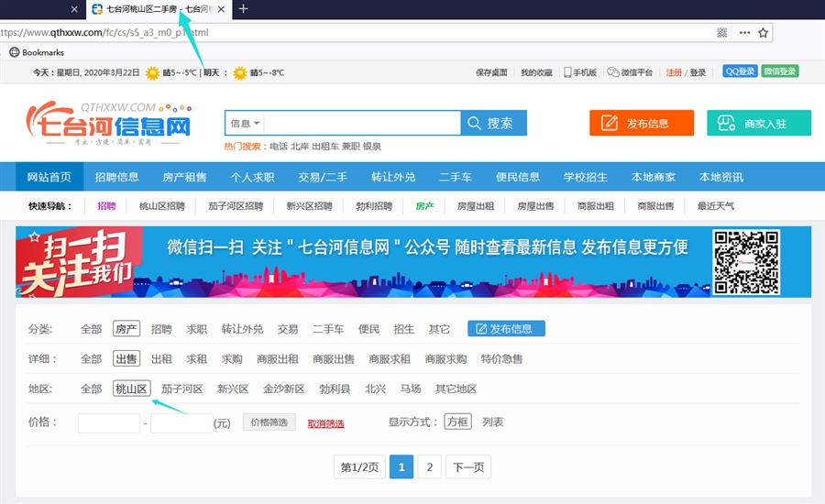The height and width of the screenshot is (504, 825).
Task: Switch display mode to 列表
Action: (493, 422)
